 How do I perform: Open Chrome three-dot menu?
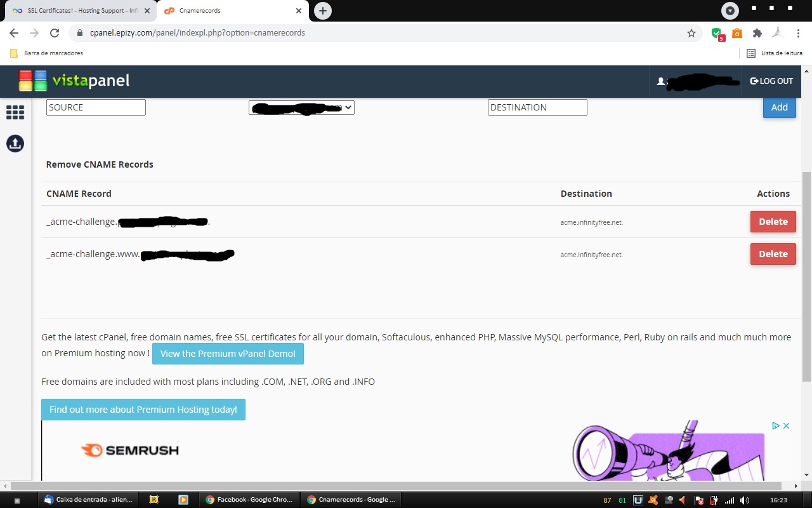click(x=798, y=33)
